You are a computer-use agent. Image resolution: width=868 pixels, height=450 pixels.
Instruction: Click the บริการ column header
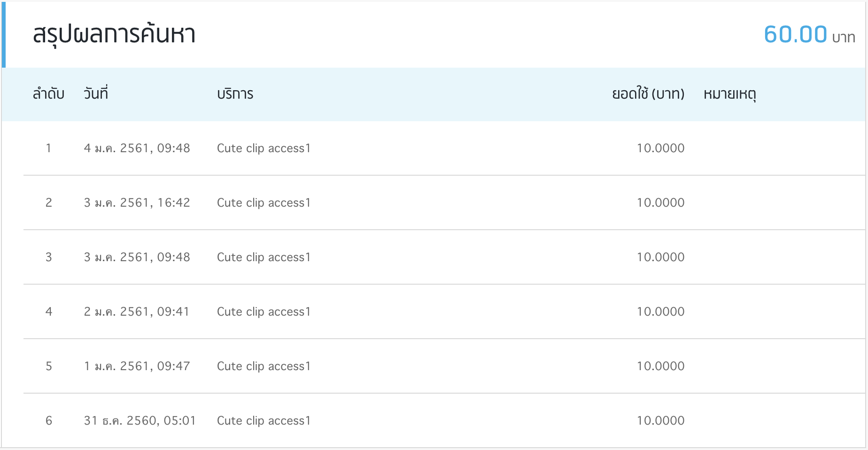pyautogui.click(x=235, y=94)
